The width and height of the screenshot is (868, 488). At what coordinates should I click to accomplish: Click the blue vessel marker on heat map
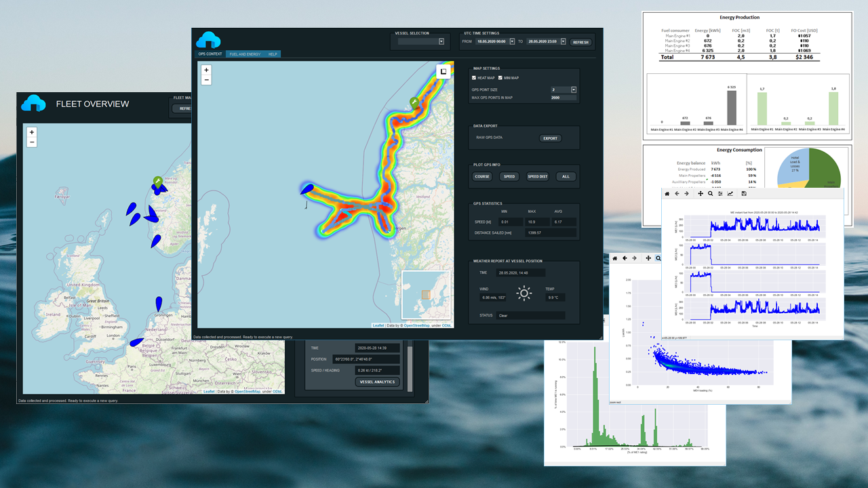(x=307, y=190)
